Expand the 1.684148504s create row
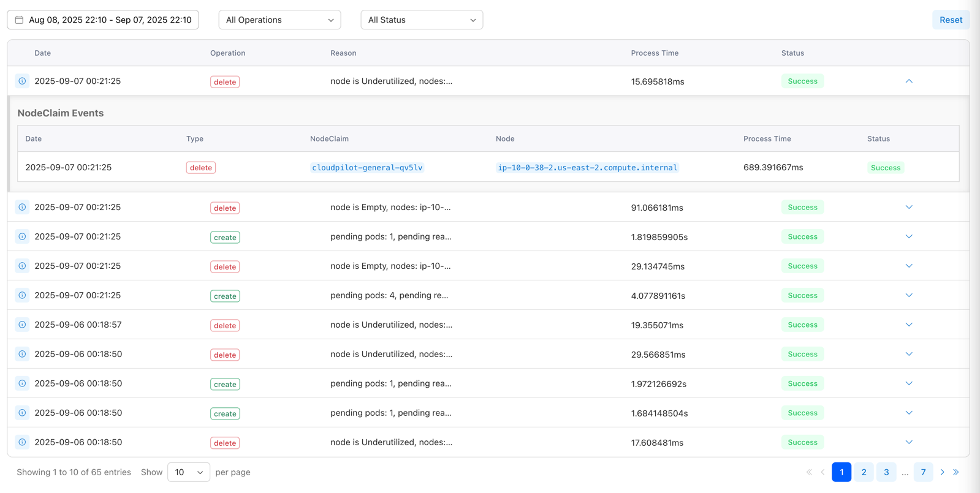This screenshot has height=493, width=980. (909, 413)
